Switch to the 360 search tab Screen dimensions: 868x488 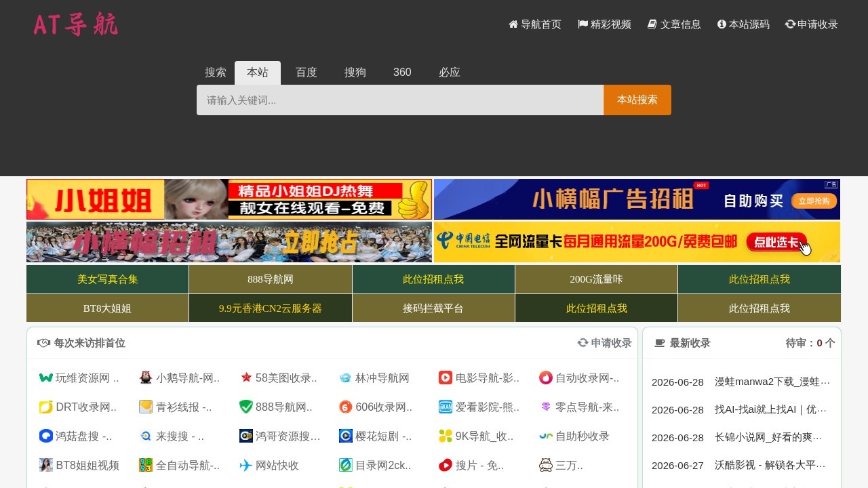[402, 73]
